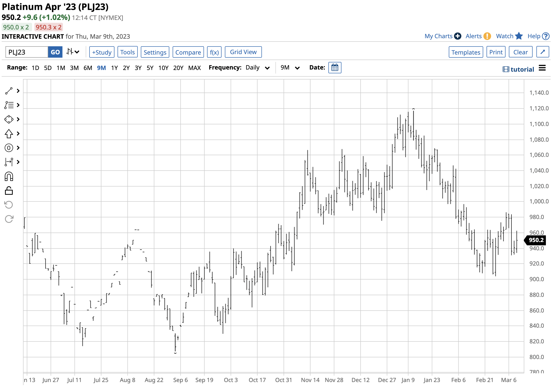
Task: Set range to 10Y
Action: (164, 68)
